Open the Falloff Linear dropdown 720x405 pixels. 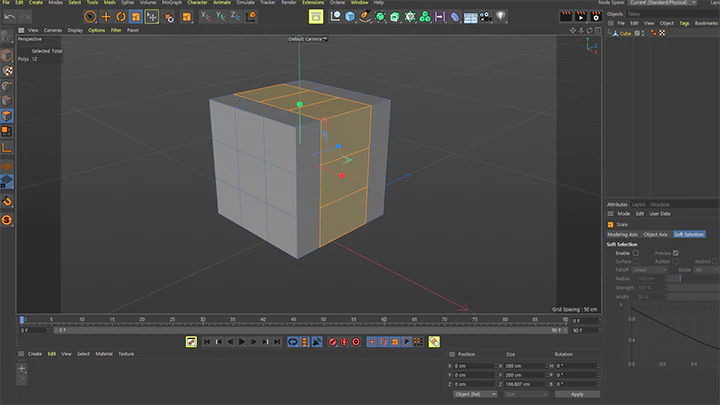coord(649,270)
